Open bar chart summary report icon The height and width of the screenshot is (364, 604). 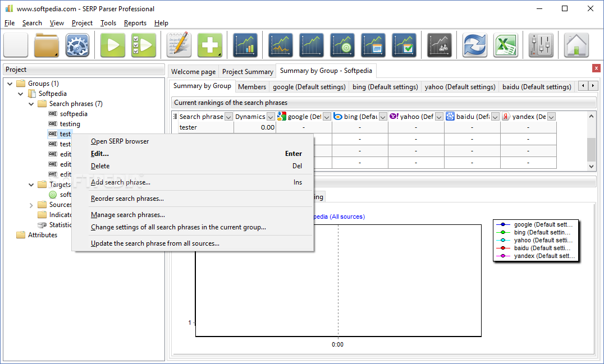(x=245, y=45)
